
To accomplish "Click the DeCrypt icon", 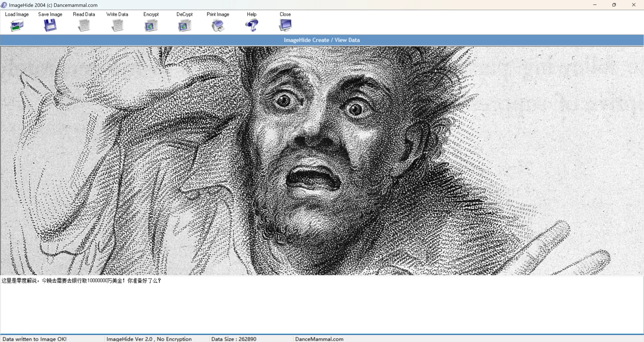I will click(x=184, y=25).
